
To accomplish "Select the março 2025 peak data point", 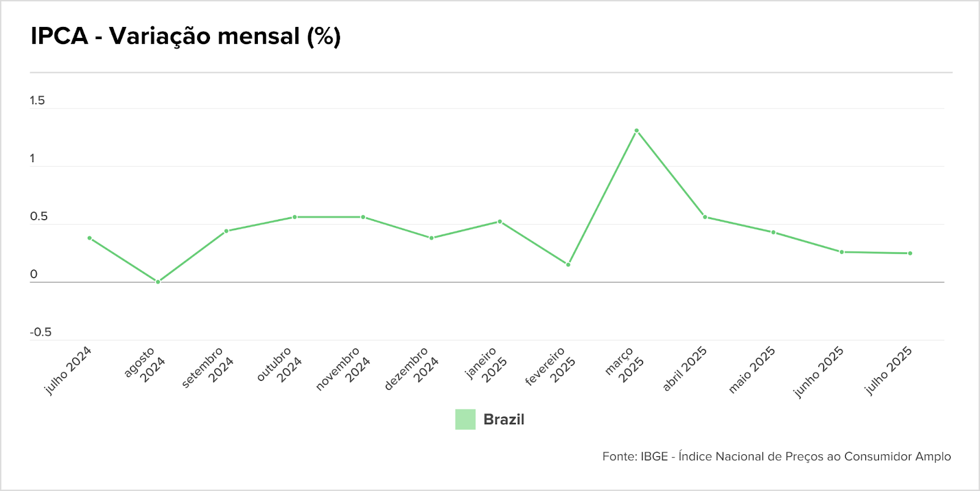I will tap(636, 130).
